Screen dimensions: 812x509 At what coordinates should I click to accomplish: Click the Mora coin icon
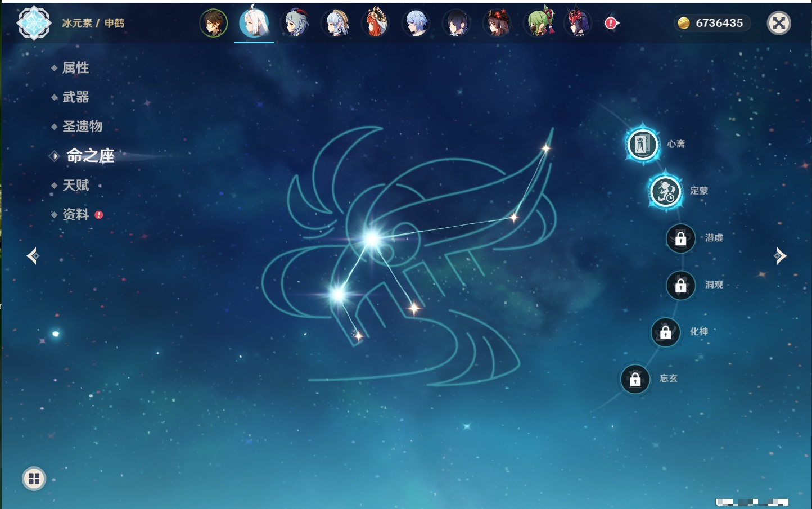pos(683,23)
